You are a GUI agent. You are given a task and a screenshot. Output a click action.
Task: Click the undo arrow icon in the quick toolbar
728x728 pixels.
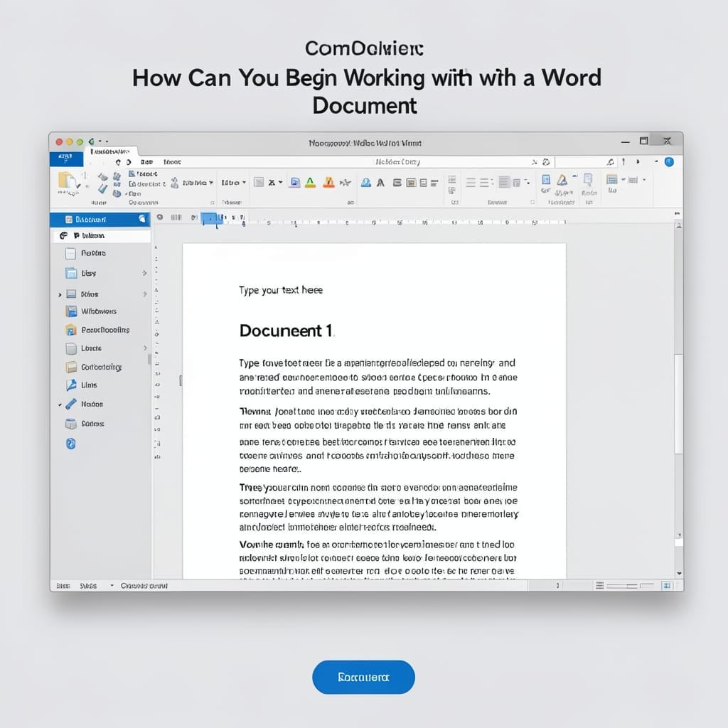(118, 162)
